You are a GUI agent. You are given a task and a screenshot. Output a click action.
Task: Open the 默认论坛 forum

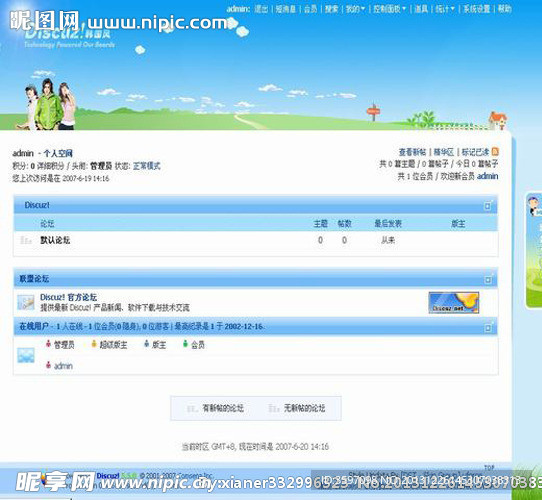[x=55, y=240]
